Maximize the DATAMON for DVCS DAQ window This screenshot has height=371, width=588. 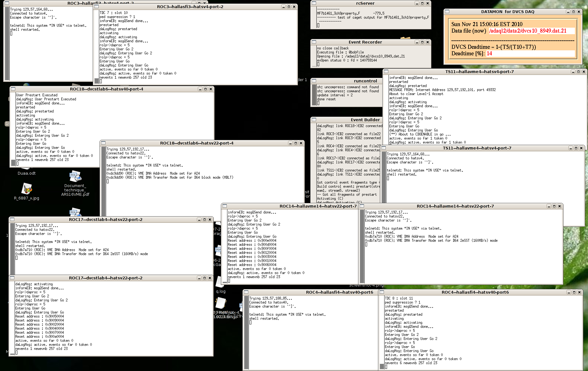coord(573,11)
